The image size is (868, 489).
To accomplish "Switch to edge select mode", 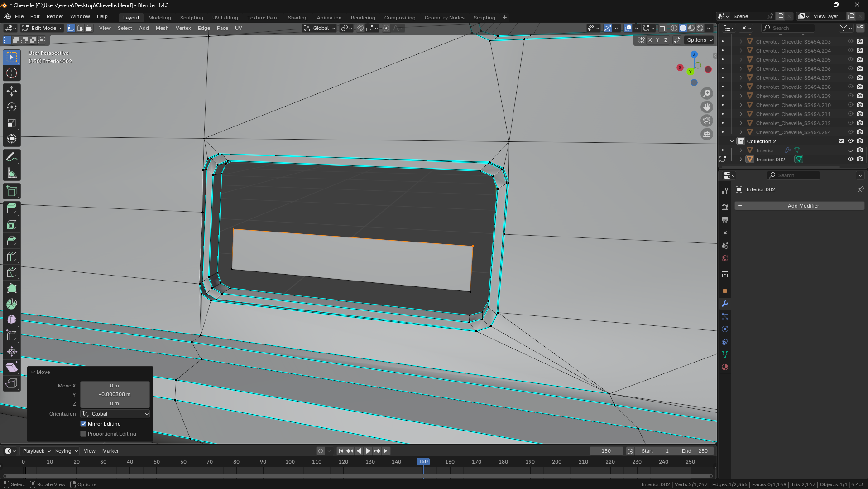I will (x=80, y=28).
